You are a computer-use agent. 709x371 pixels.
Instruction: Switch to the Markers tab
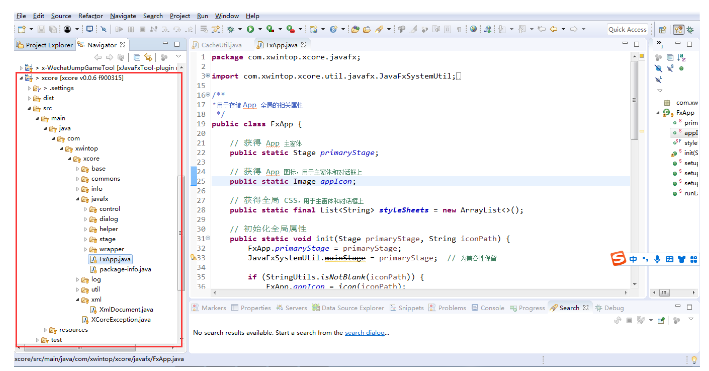coord(209,308)
